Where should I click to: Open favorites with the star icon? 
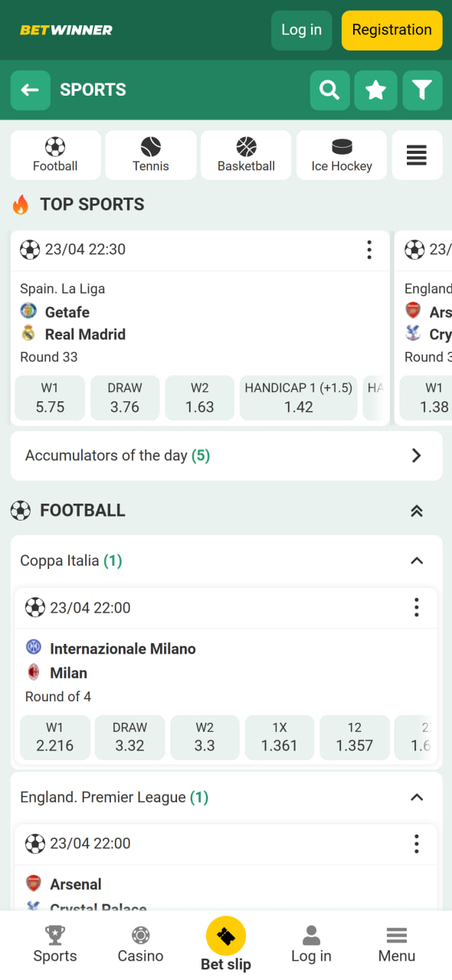[375, 90]
